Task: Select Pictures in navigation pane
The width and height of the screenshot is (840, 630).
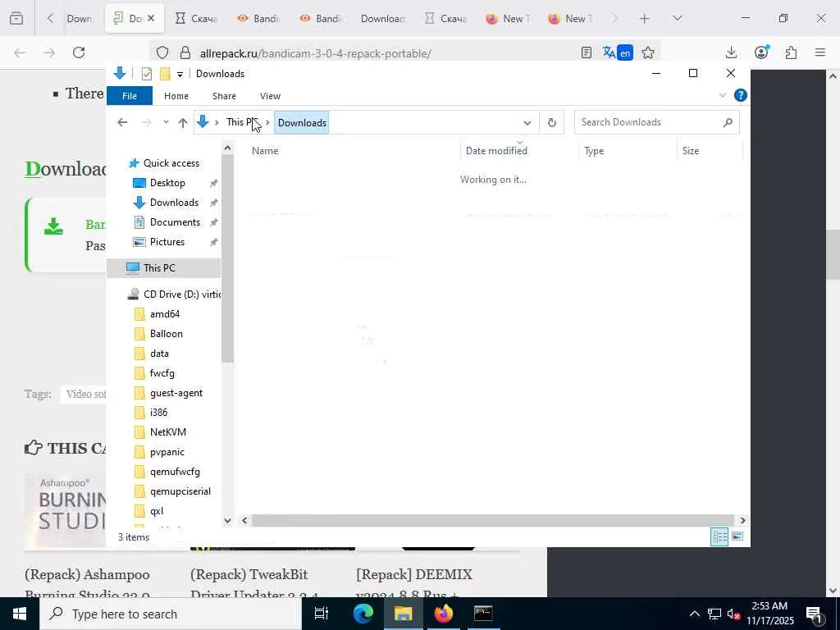Action: tap(167, 242)
